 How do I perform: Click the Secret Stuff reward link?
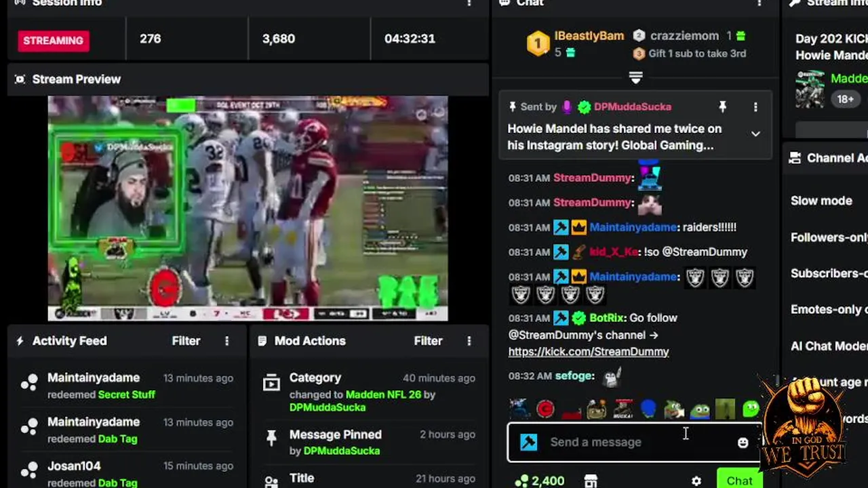click(x=127, y=394)
